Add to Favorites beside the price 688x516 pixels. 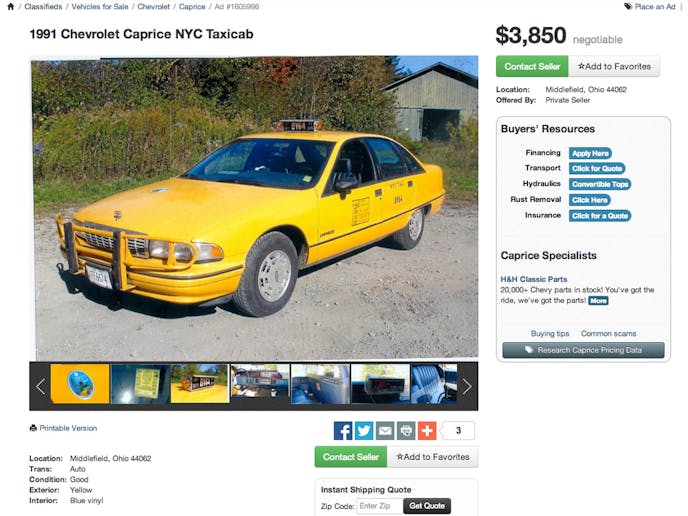point(614,66)
